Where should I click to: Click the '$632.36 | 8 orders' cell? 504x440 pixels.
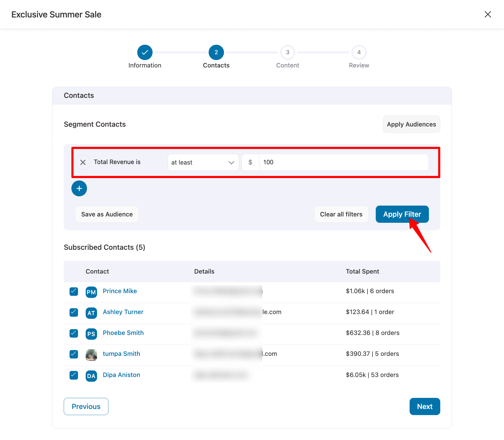(x=373, y=333)
